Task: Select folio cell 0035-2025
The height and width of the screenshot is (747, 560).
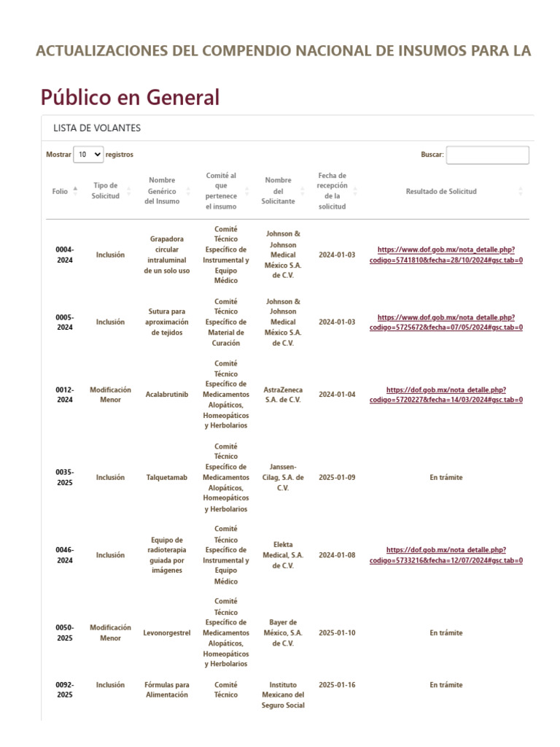Action: pos(65,477)
